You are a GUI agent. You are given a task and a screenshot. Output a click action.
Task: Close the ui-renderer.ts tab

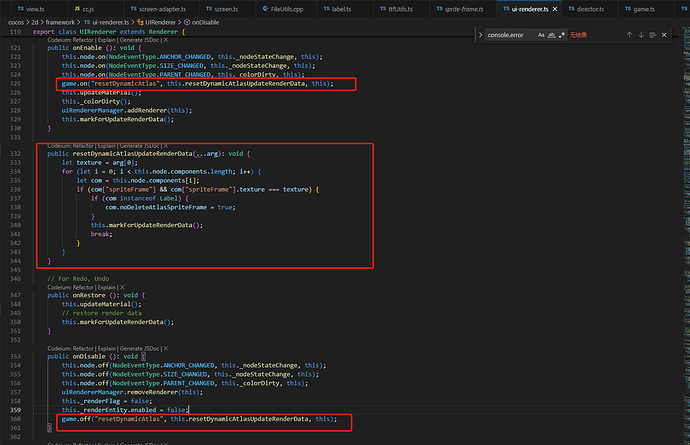[555, 9]
